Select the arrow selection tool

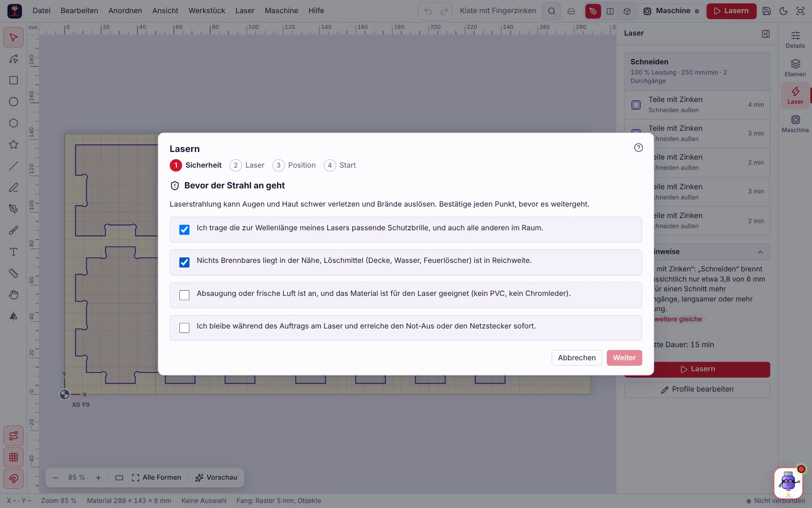coord(14,38)
